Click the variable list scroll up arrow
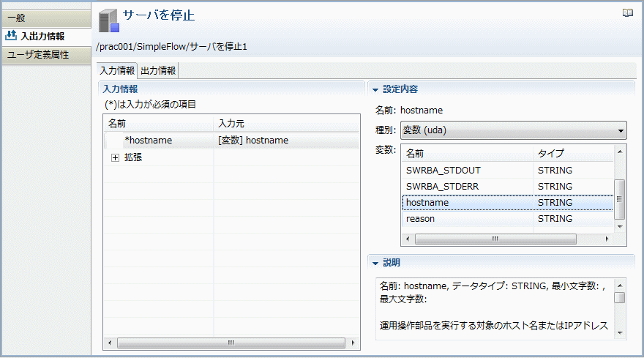Image resolution: width=644 pixels, height=358 pixels. tap(620, 152)
